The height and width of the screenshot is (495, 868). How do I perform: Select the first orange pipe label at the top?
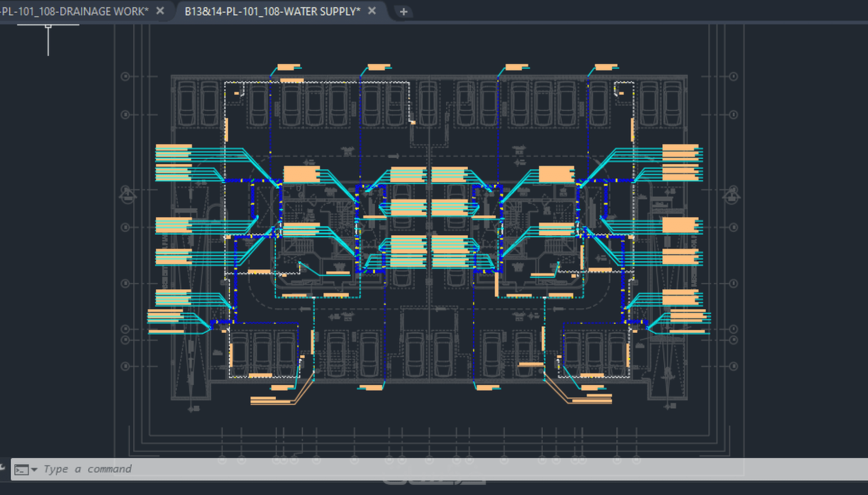click(288, 67)
